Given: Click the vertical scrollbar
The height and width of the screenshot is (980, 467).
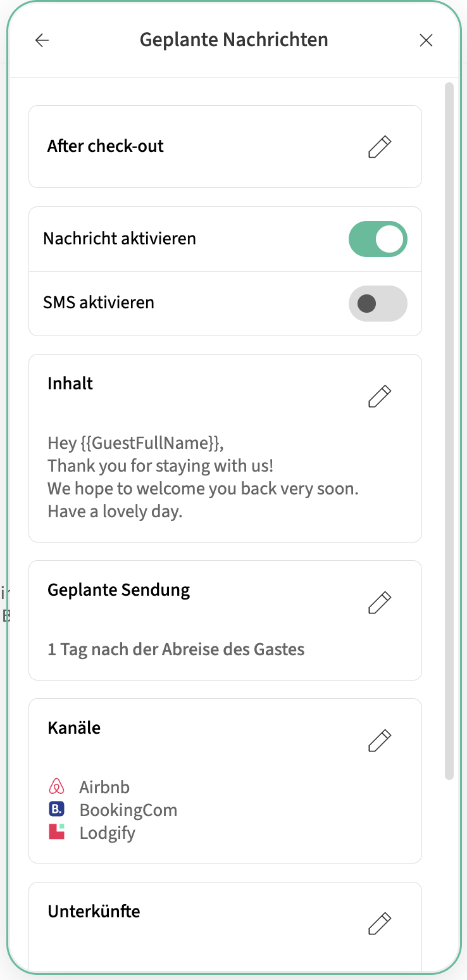Looking at the screenshot, I should pyautogui.click(x=449, y=430).
